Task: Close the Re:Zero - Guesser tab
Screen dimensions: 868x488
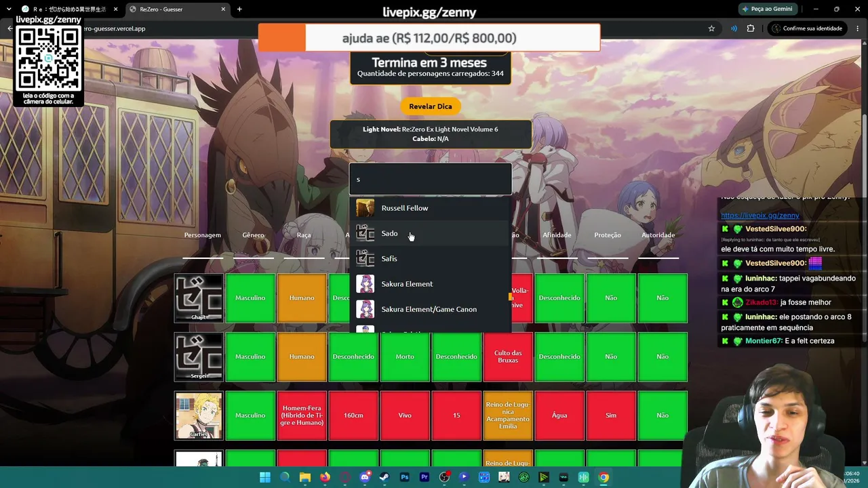Action: pos(223,9)
